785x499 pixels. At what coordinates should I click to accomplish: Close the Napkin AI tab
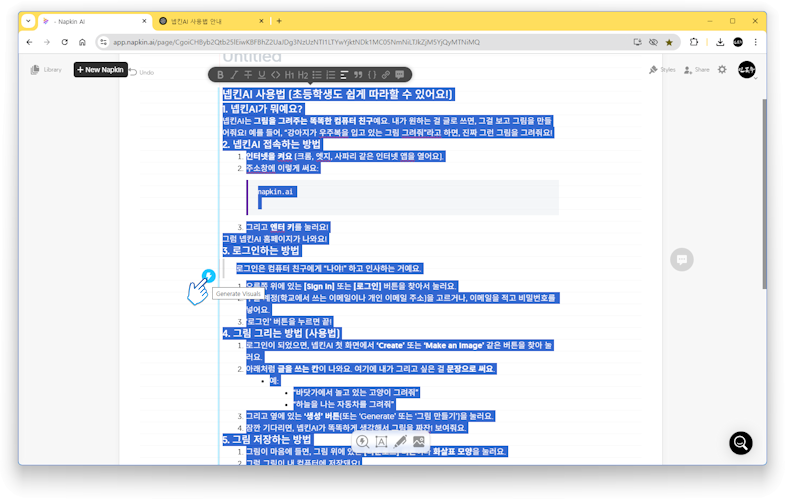[x=144, y=21]
